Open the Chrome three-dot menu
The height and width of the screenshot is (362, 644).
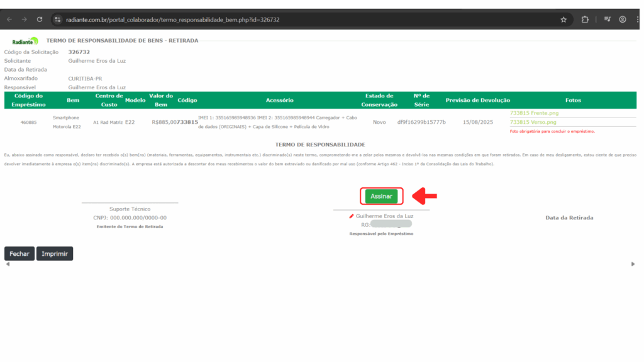coord(637,19)
